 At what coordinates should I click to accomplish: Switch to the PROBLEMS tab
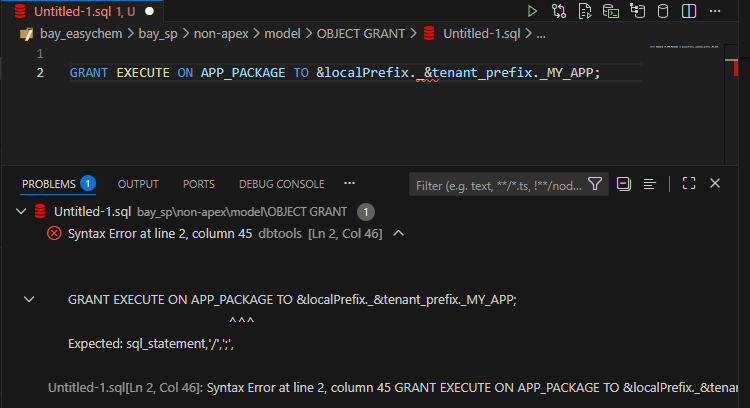click(x=59, y=184)
